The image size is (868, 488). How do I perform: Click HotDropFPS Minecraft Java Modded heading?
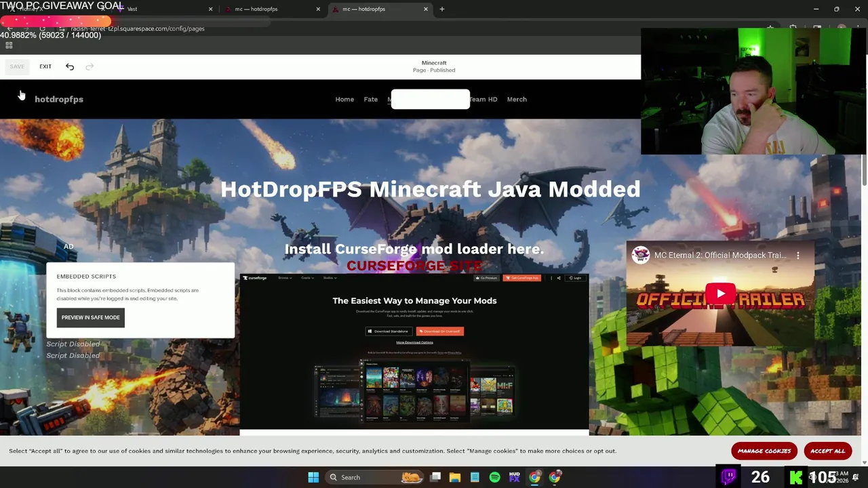tap(430, 189)
